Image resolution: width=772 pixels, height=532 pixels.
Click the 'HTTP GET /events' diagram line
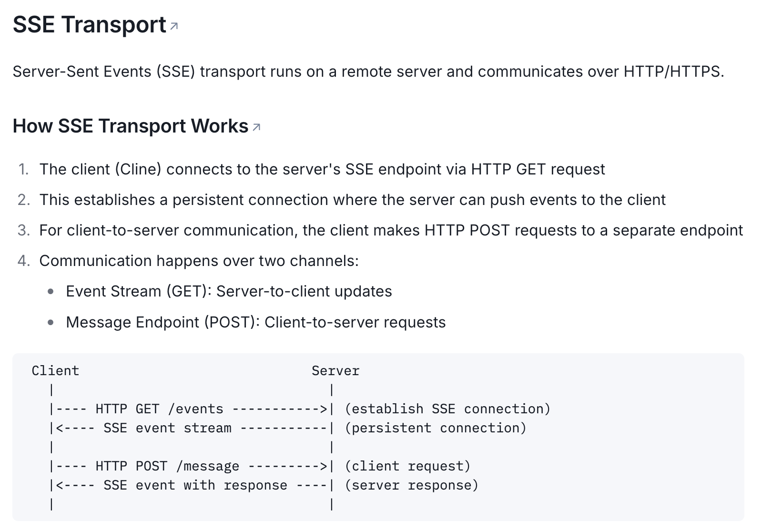[159, 409]
